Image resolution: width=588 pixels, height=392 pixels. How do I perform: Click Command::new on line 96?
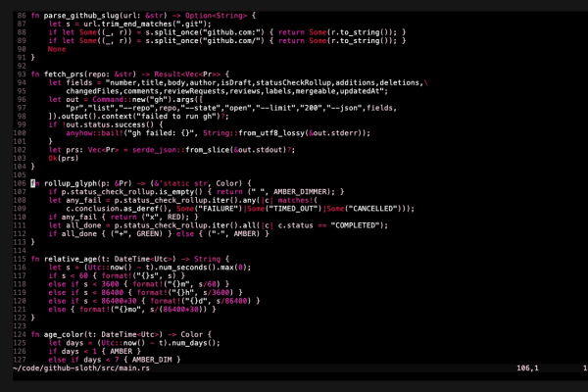coord(119,99)
